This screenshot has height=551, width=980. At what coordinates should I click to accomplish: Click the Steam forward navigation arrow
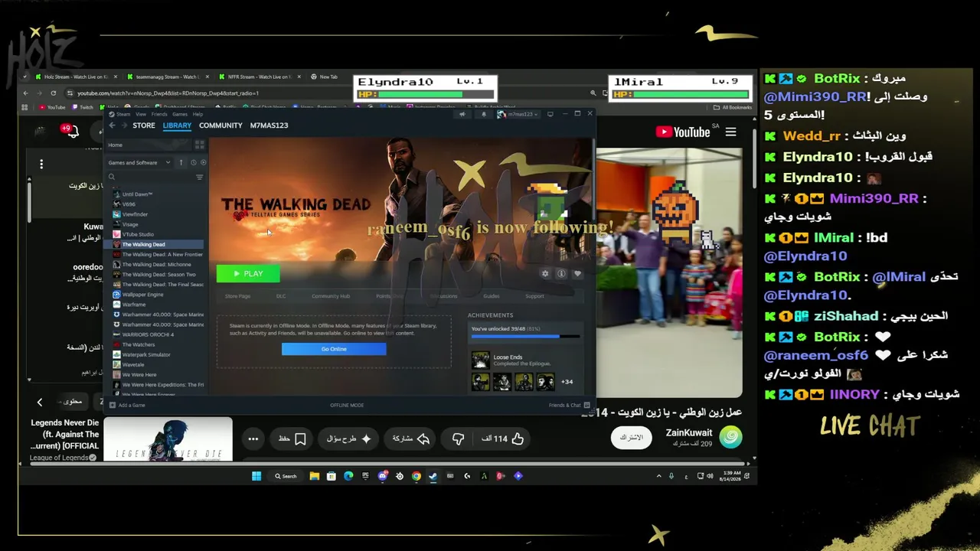click(124, 126)
